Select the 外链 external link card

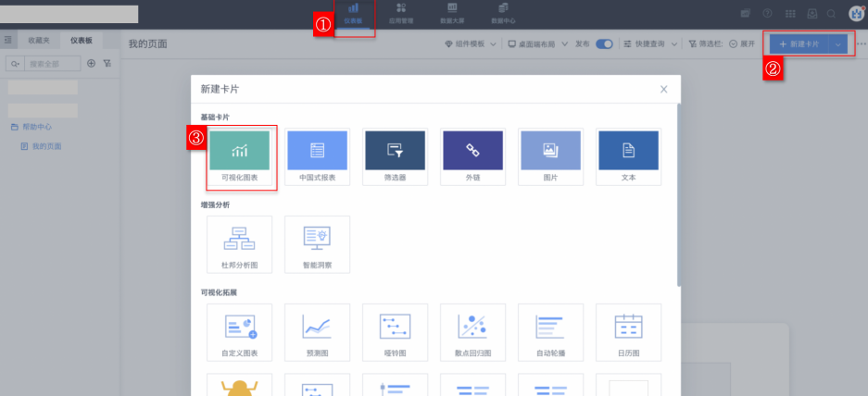point(472,156)
